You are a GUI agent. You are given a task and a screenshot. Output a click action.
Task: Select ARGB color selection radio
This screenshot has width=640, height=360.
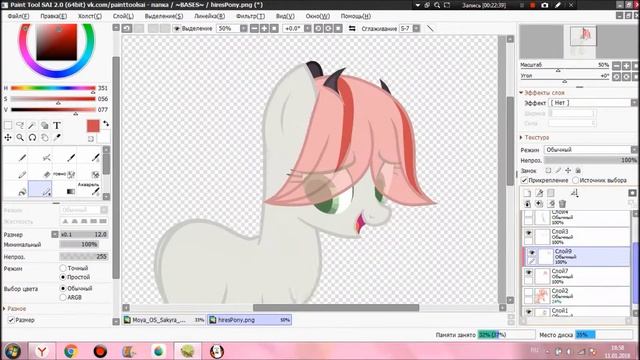(63, 298)
